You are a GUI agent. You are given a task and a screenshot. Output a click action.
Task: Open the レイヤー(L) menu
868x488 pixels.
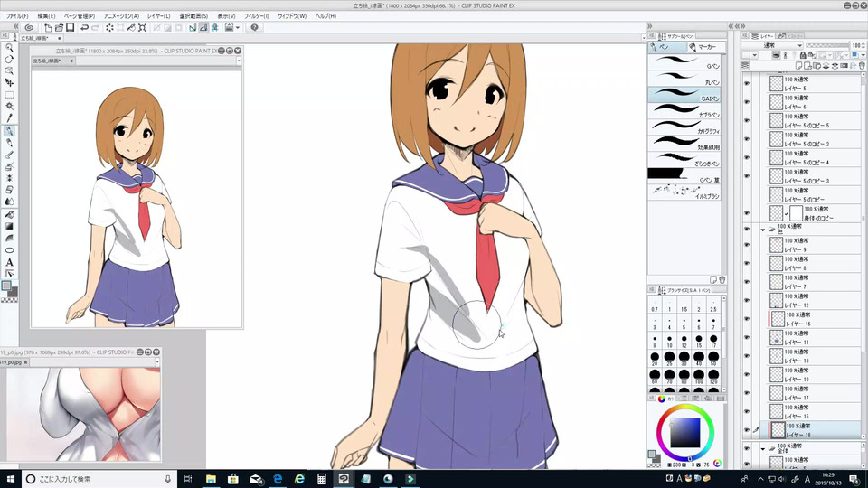coord(159,16)
